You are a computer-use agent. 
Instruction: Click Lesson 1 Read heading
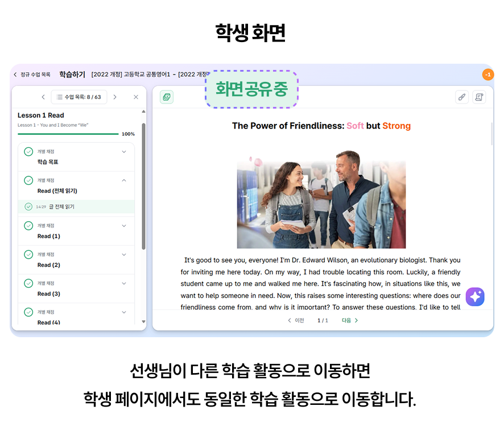(x=41, y=115)
